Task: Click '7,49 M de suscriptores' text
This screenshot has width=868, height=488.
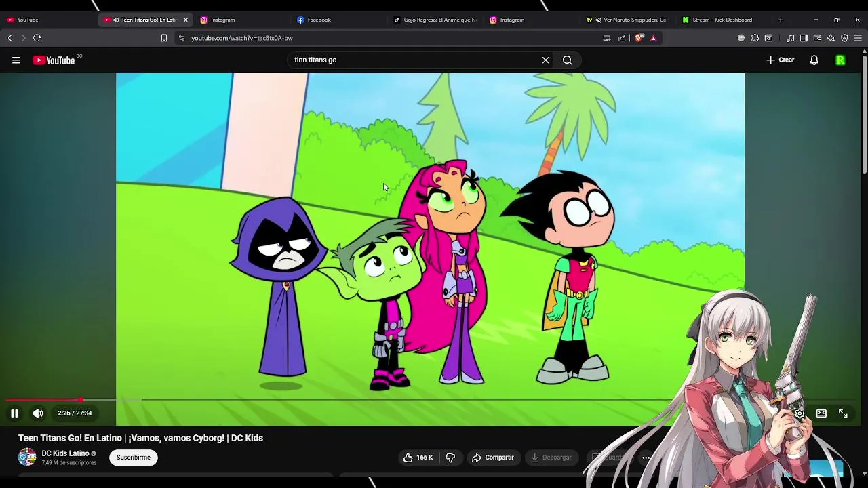Action: (69, 463)
